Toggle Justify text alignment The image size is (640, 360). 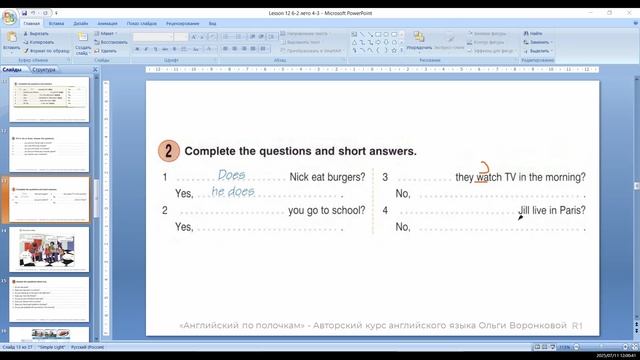(253, 49)
